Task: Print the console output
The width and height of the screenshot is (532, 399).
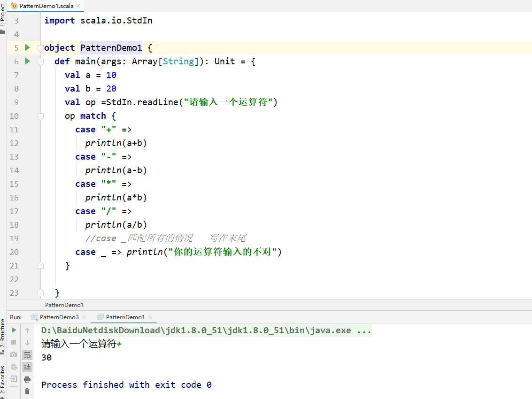Action: point(27,379)
